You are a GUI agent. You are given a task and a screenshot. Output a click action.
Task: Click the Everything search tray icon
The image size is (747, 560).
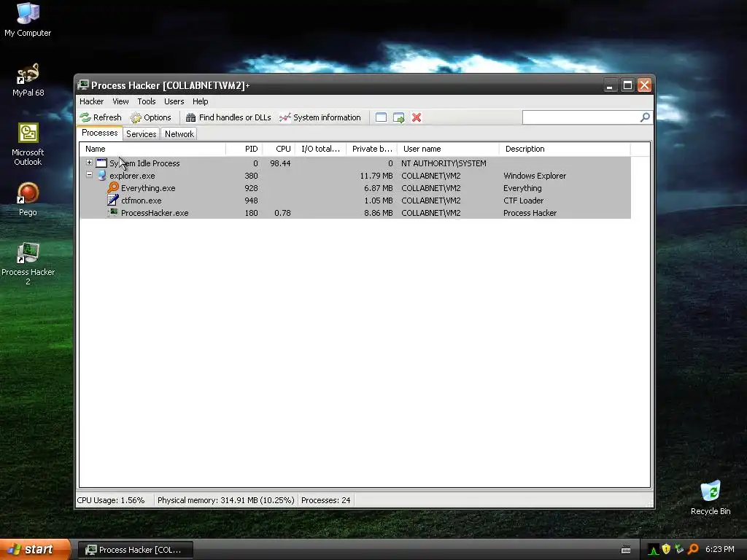693,550
